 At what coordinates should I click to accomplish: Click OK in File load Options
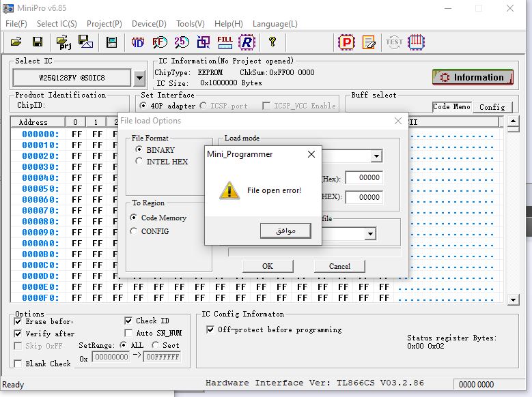tap(268, 266)
